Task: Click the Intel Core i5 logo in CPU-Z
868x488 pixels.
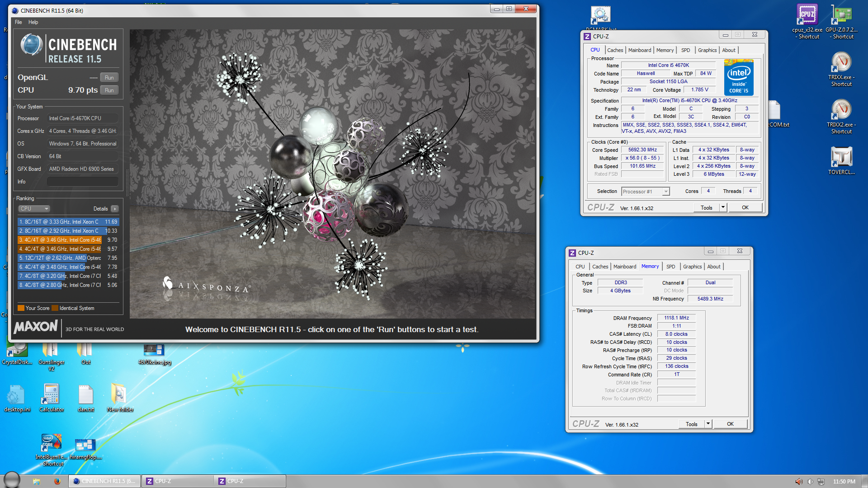Action: [739, 77]
